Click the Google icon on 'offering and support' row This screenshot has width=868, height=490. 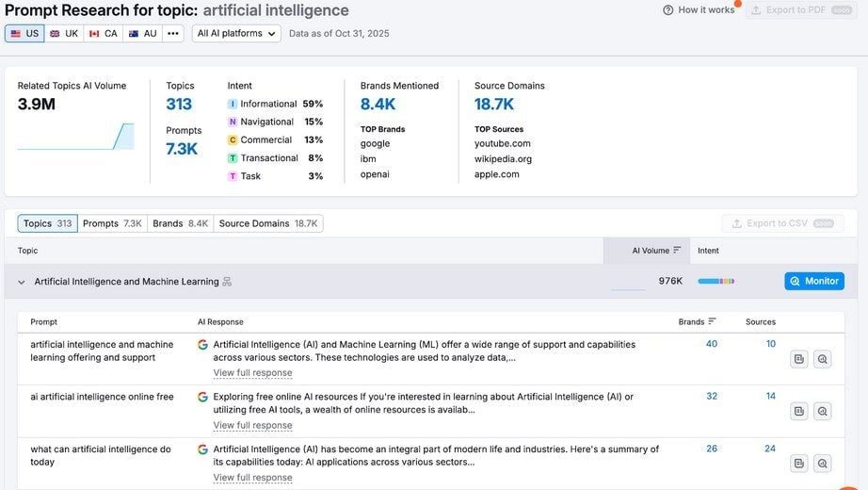pyautogui.click(x=203, y=345)
